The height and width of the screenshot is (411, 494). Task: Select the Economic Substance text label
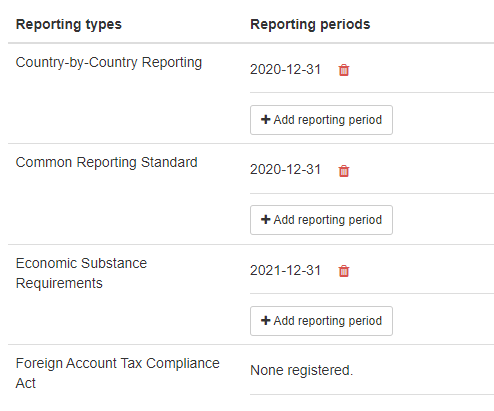pos(81,263)
